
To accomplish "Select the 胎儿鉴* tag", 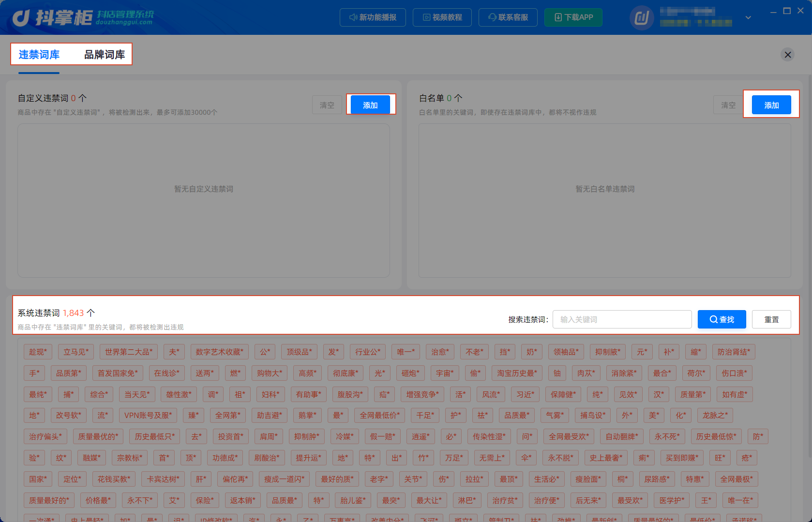I will [x=353, y=501].
